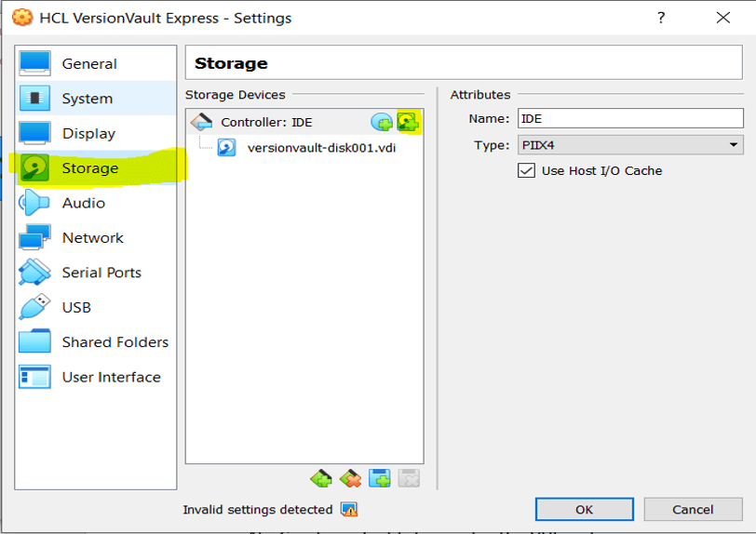Toggle Use Host I/O Cache checkbox

[x=527, y=170]
